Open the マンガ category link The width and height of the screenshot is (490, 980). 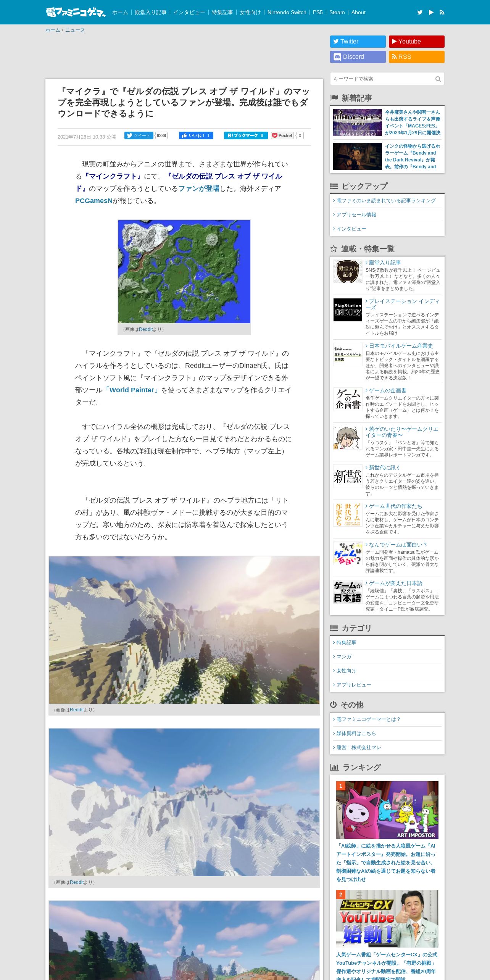[344, 657]
